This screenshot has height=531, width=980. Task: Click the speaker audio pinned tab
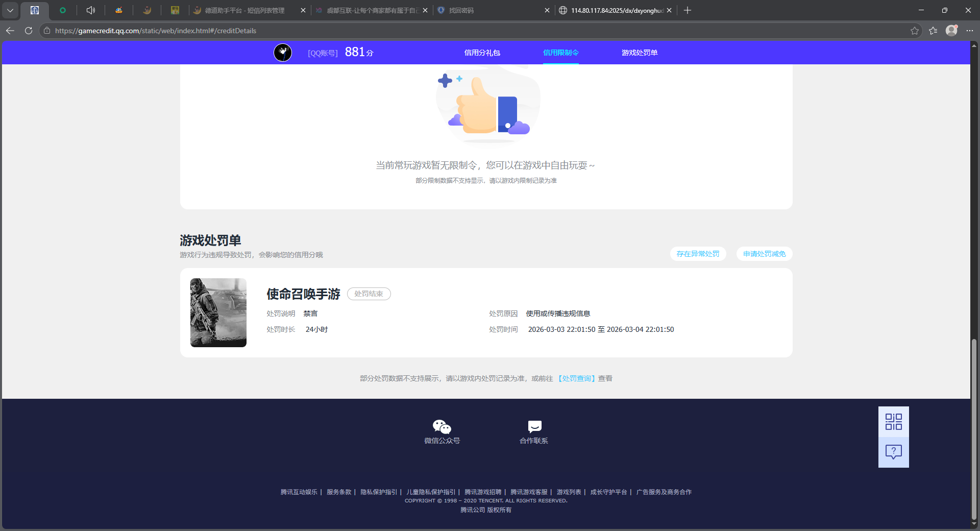(91, 10)
